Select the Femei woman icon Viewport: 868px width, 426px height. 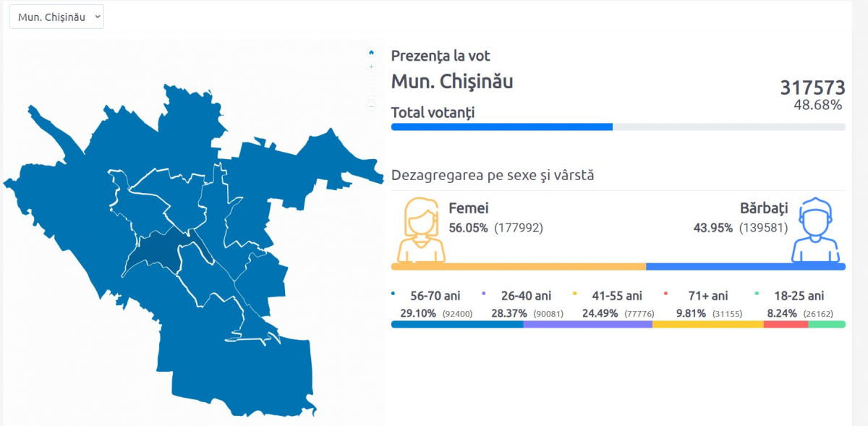point(421,229)
